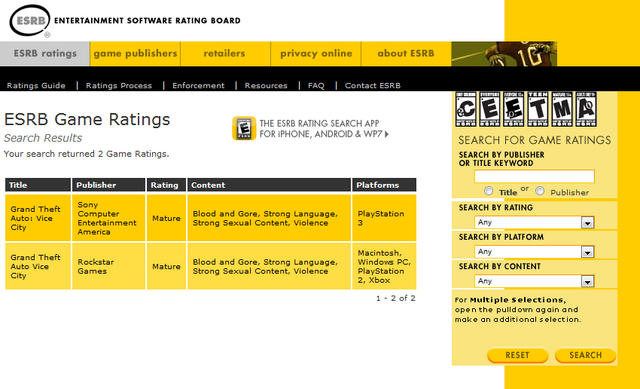Click the Teen rating icon
The height and width of the screenshot is (389, 640).
[538, 109]
